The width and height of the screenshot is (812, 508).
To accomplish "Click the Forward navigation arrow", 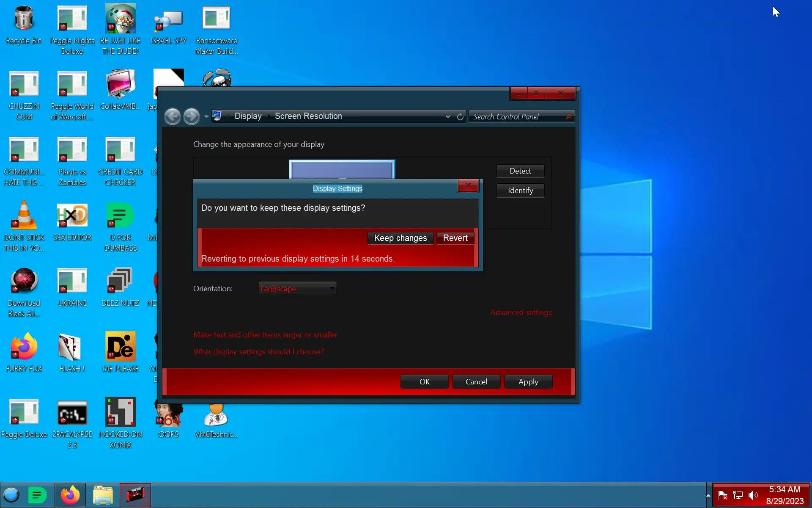I will (192, 116).
